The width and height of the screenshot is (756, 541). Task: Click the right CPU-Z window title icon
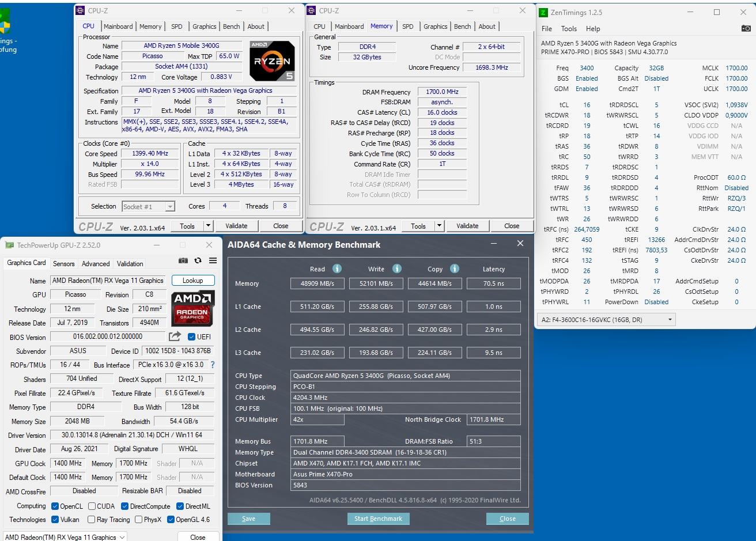(x=311, y=10)
